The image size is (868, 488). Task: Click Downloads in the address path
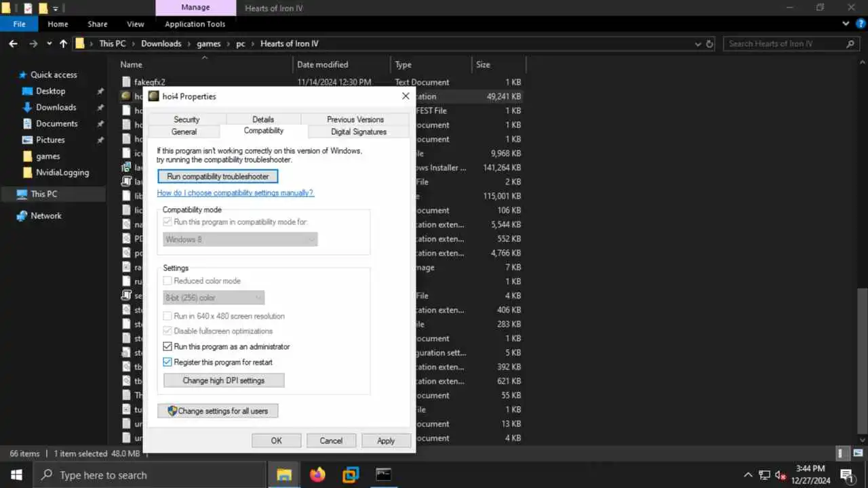[x=161, y=43]
